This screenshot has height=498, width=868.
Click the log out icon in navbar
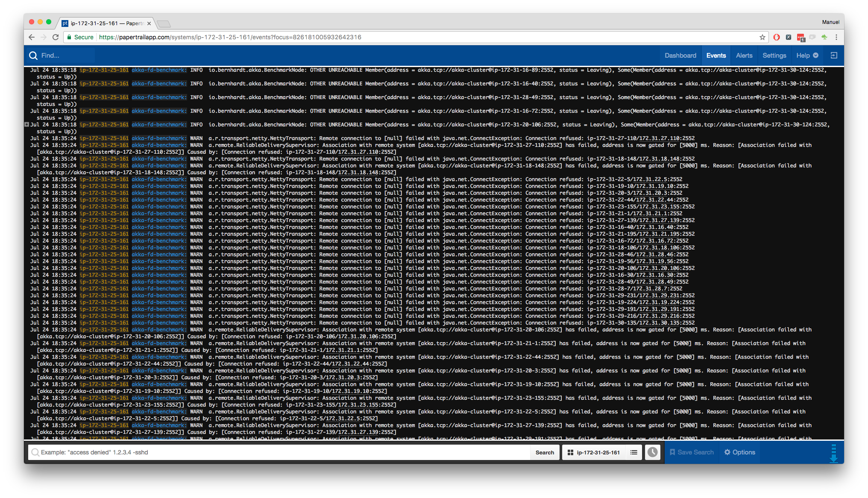[833, 56]
